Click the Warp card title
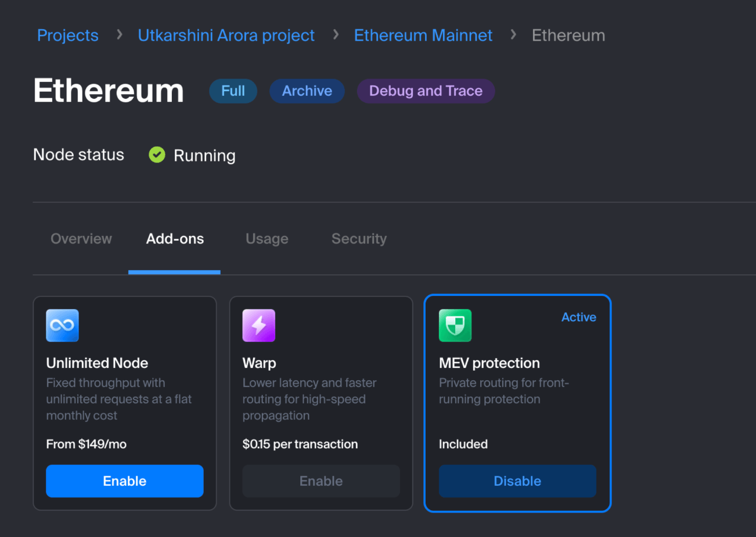This screenshot has height=537, width=756. coord(259,363)
